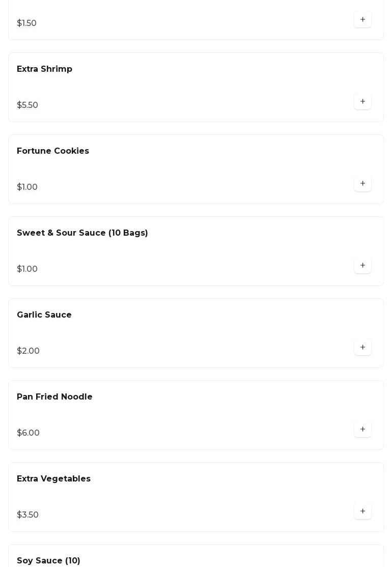Click the $2.00 Garlic Sauce price
Viewport: 392px width, 567px height.
[28, 351]
